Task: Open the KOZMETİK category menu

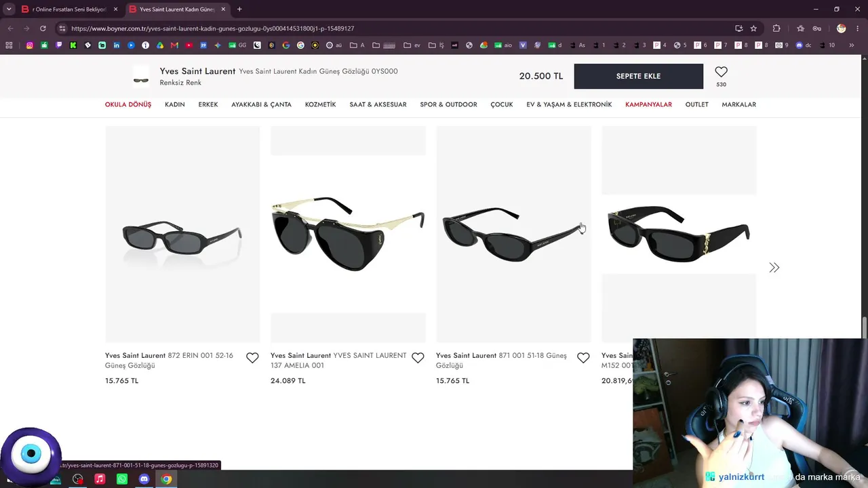Action: [x=321, y=104]
